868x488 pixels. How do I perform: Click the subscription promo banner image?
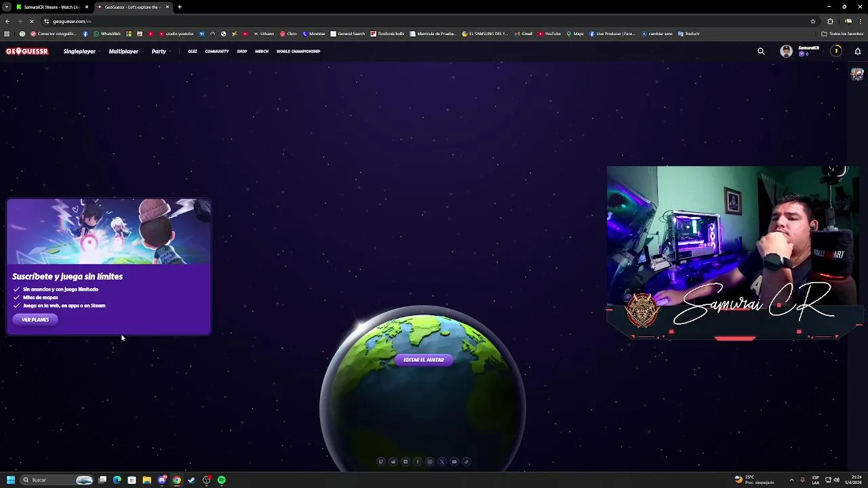[x=108, y=231]
